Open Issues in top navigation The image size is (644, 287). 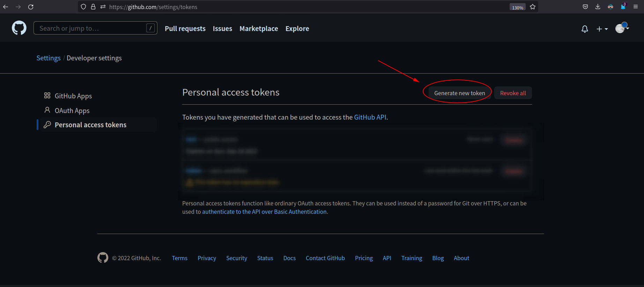[x=222, y=29]
